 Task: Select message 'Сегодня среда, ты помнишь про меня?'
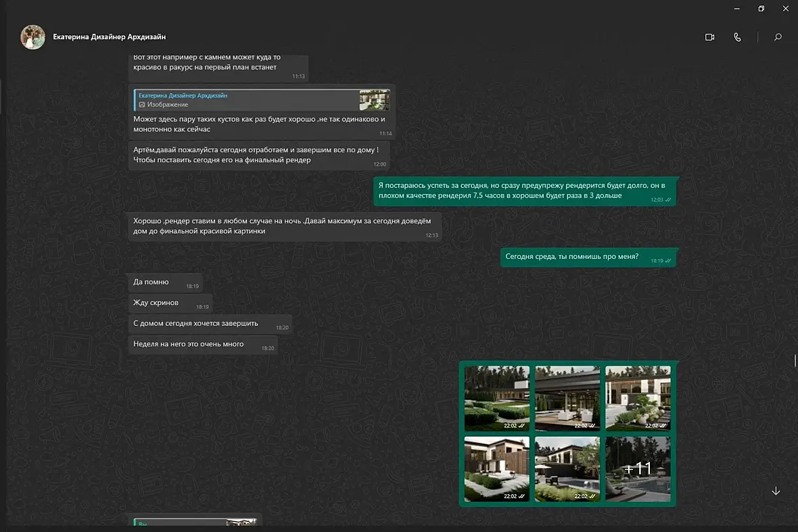(x=588, y=258)
